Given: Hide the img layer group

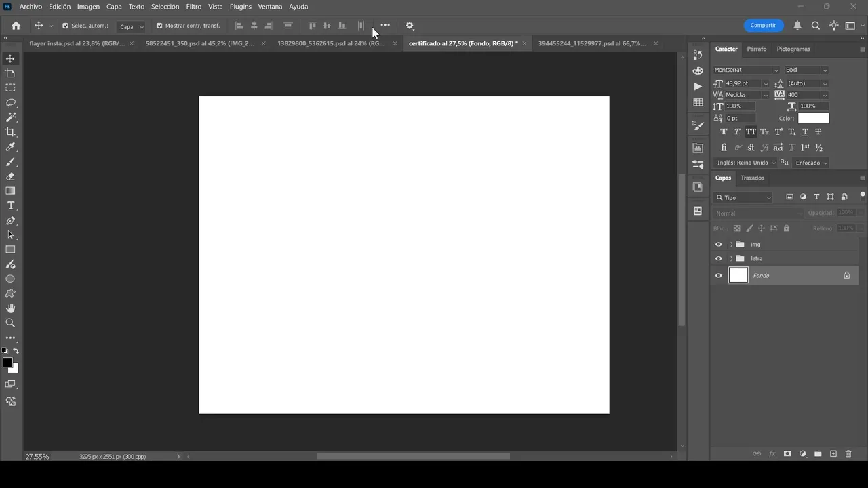Looking at the screenshot, I should pyautogui.click(x=719, y=245).
